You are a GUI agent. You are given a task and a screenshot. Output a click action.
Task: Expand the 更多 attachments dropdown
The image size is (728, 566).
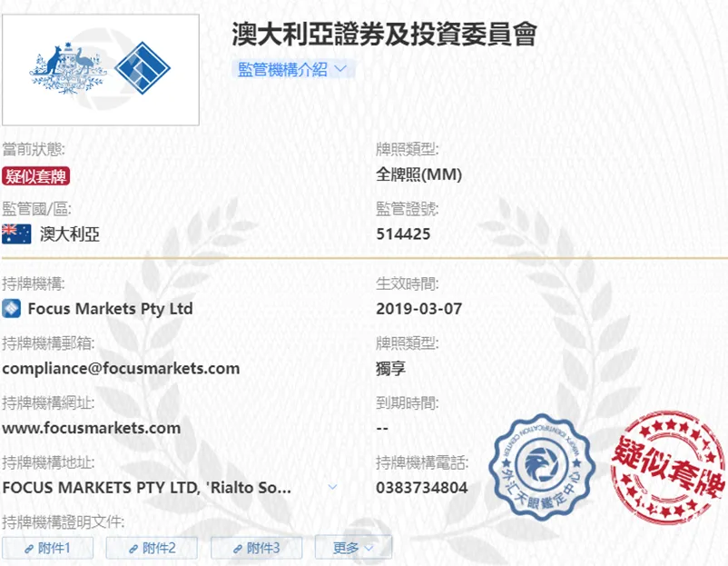click(353, 548)
